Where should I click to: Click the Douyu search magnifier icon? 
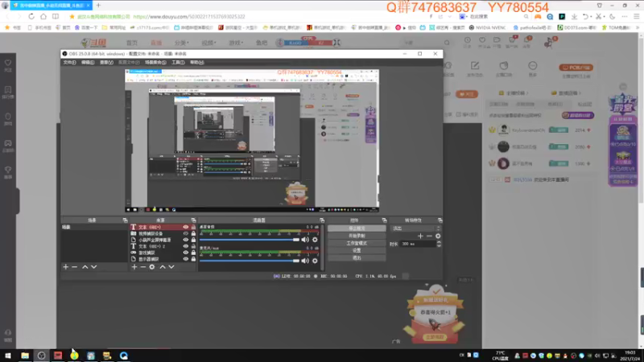click(447, 43)
